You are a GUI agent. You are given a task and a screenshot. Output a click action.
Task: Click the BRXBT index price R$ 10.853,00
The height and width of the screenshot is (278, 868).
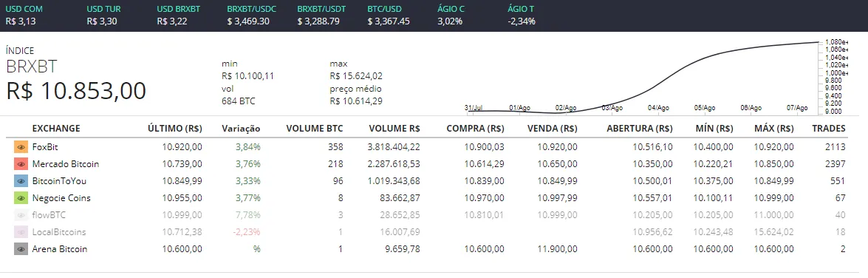[76, 91]
